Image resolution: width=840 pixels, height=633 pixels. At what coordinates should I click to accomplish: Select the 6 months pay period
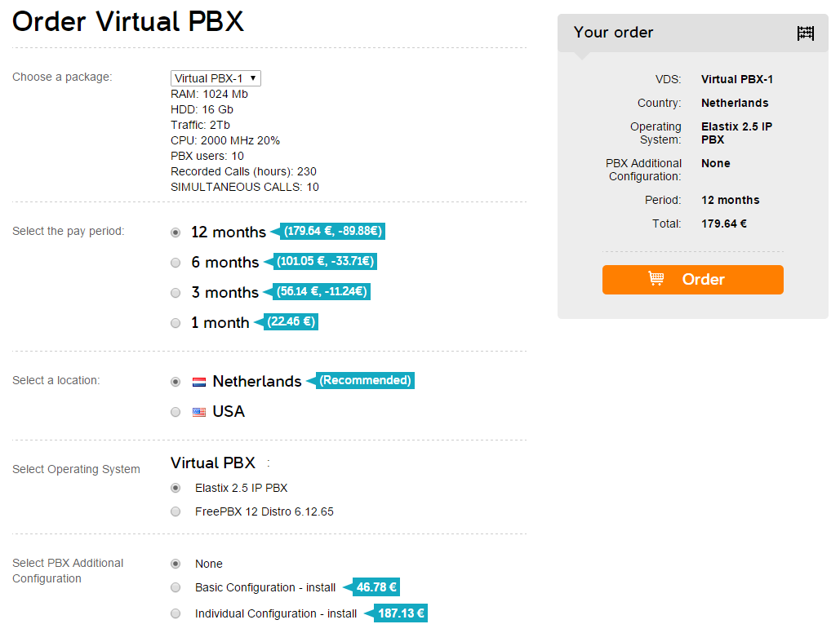click(176, 263)
